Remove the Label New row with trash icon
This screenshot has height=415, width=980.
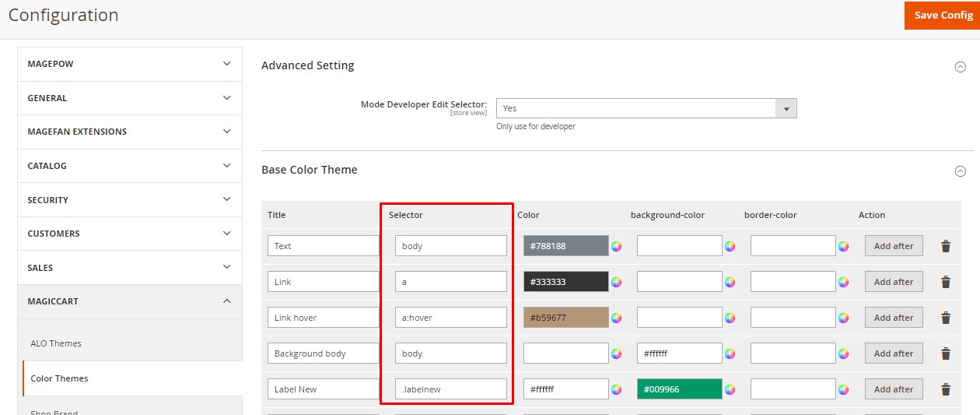coord(946,389)
